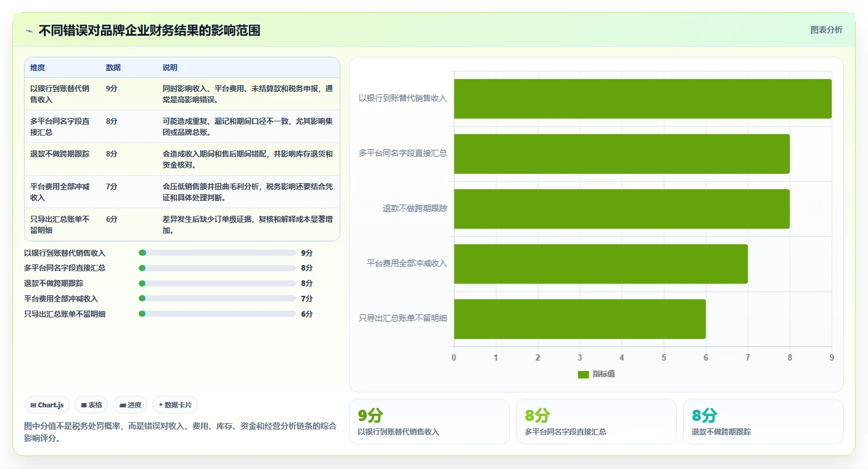Open the 9分 以银行到账替代销售收入 data card

coord(429,422)
